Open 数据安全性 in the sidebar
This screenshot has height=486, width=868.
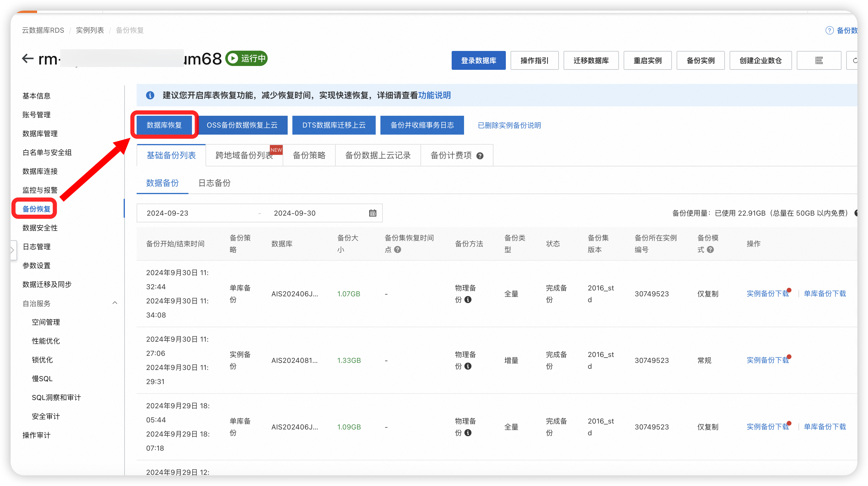(x=40, y=228)
